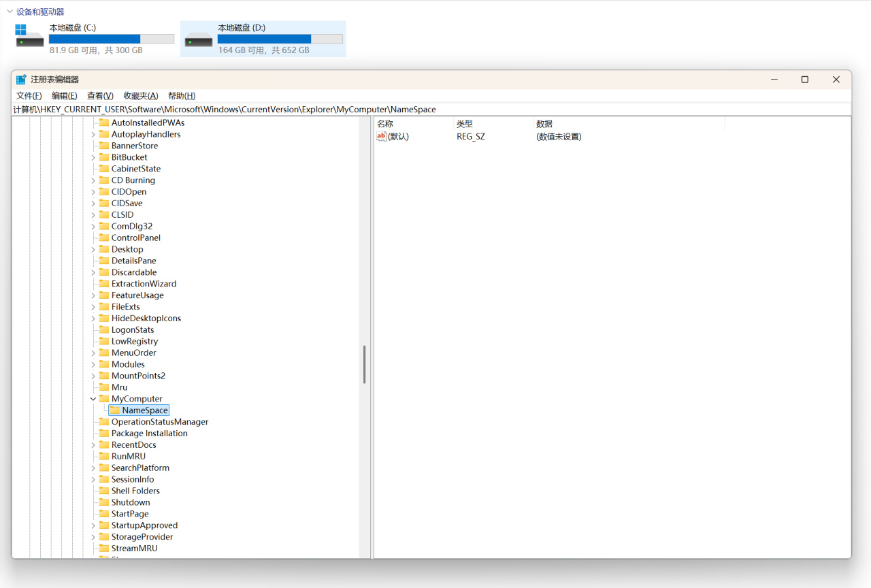Select the Discardable tree key
This screenshot has height=588, width=871.
pos(134,272)
